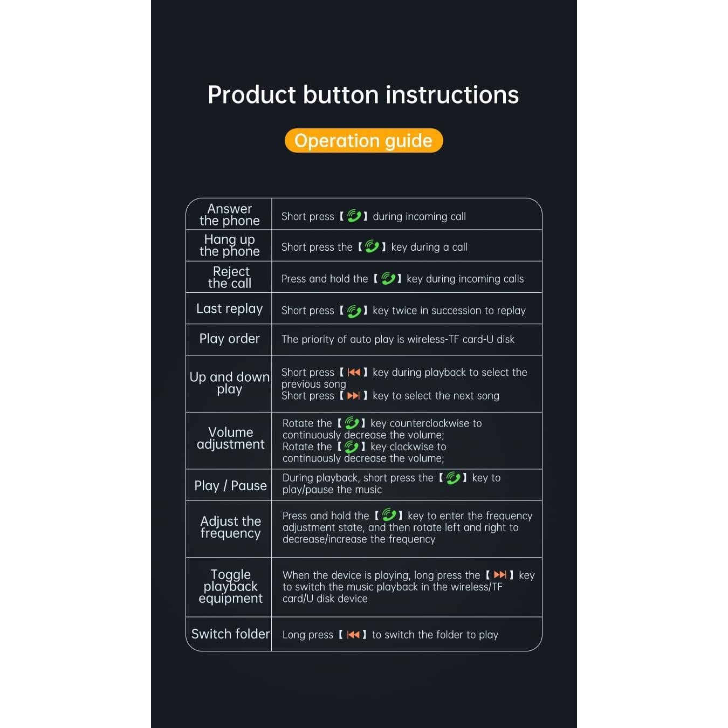728x728 pixels.
Task: Click the phone icon beside 'key counterclockwise'
Action: [x=352, y=423]
